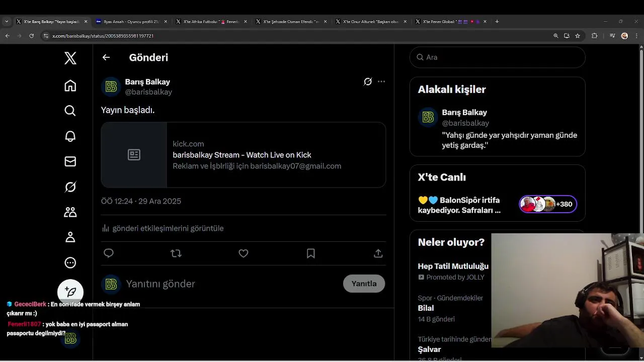Viewport: 644px width, 362px height.
Task: Click the repost arrows icon
Action: pyautogui.click(x=176, y=253)
